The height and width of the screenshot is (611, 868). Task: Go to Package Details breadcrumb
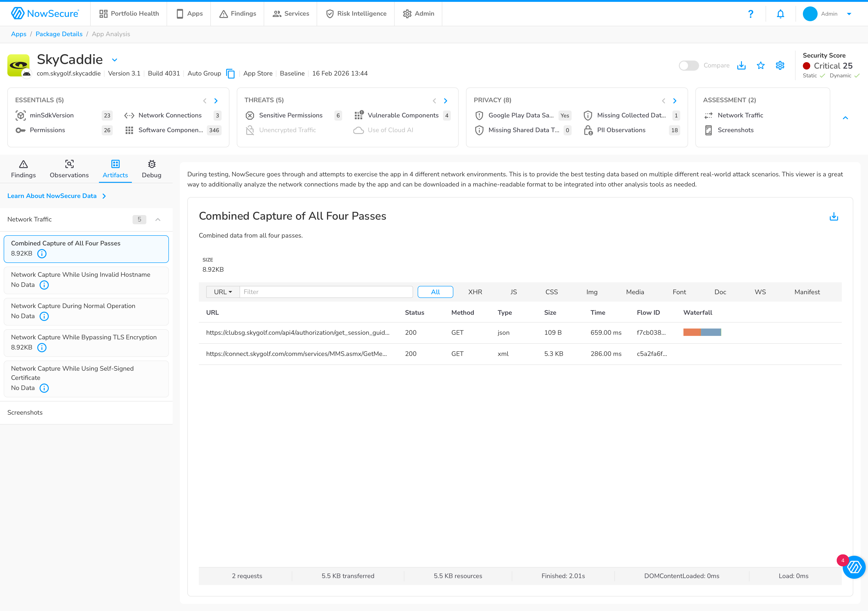coord(59,34)
